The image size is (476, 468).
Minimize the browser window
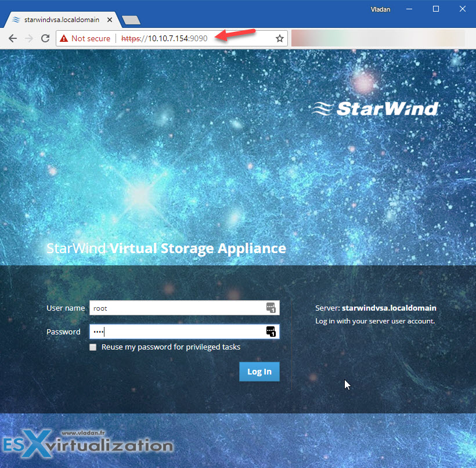click(x=409, y=9)
